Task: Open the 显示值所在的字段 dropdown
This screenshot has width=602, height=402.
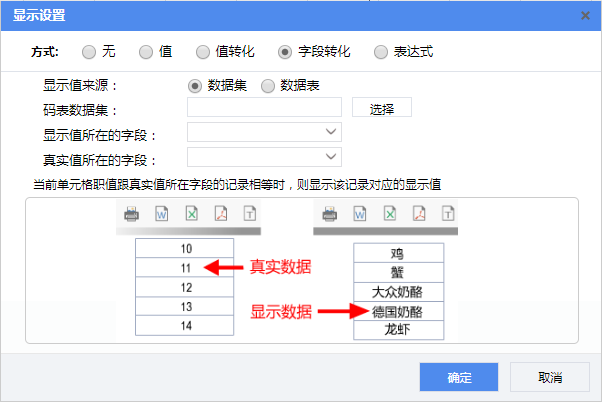Action: 264,132
